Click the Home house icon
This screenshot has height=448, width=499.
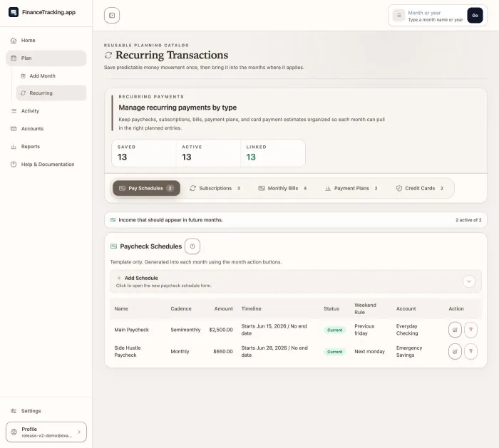(x=14, y=41)
